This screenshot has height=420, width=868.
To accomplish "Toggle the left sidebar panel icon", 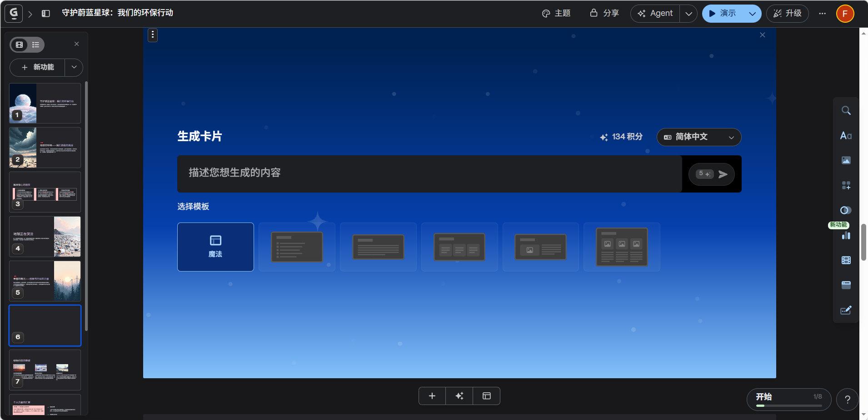I will [46, 14].
